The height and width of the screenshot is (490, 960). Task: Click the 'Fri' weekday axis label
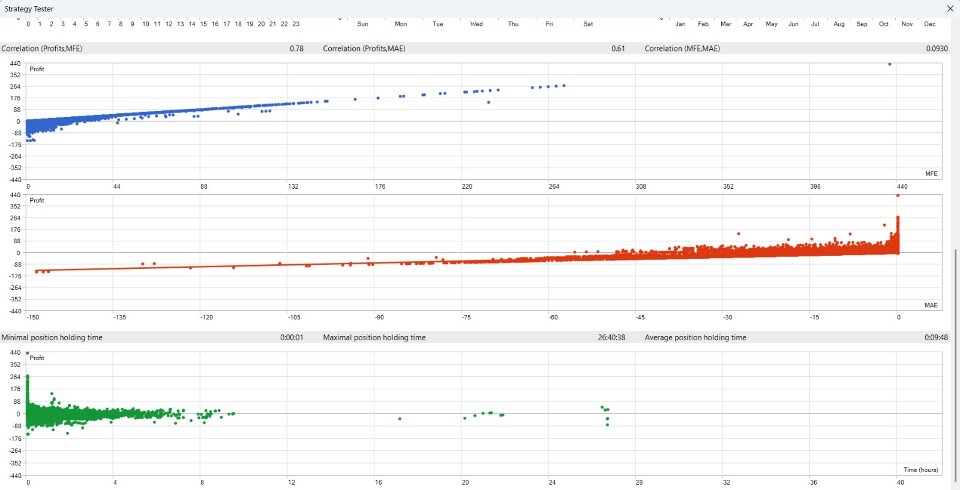[x=549, y=24]
